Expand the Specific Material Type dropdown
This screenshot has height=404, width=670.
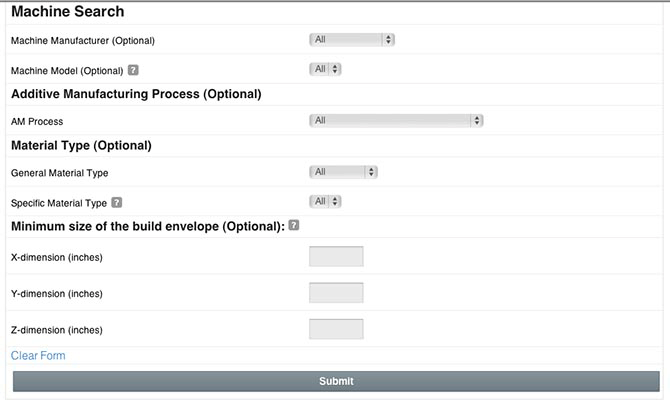325,201
